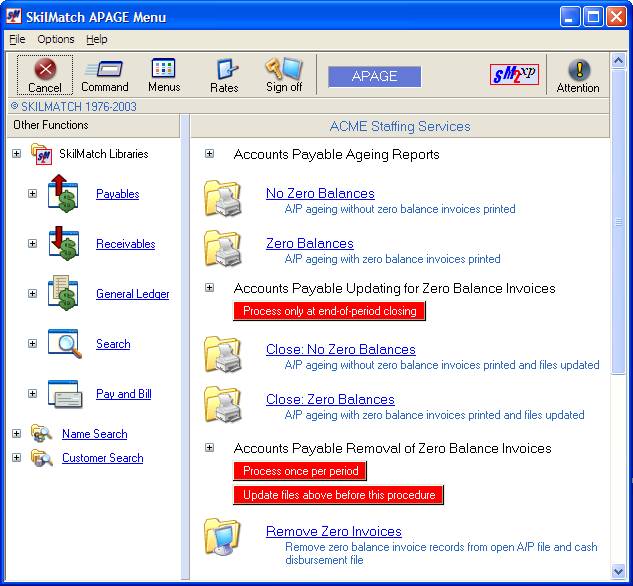This screenshot has height=586, width=633.
Task: Open the Receivables link
Action: click(126, 244)
